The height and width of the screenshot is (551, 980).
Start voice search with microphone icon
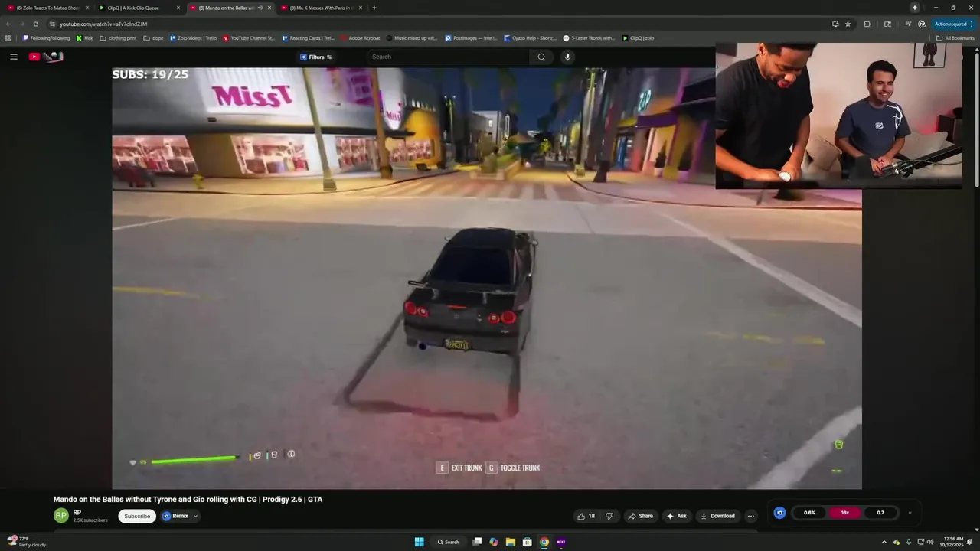(567, 57)
